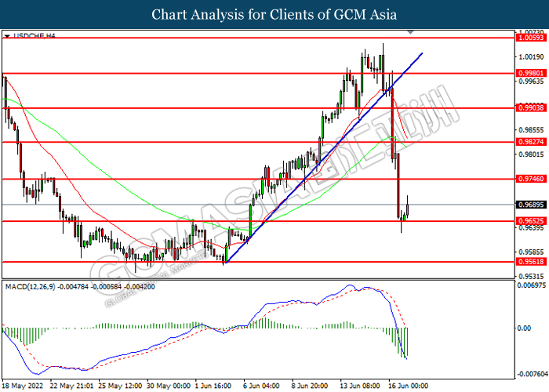Screen dimensions: 549x392
Task: Click the 25 May 12:00 time label
Action: click(121, 386)
